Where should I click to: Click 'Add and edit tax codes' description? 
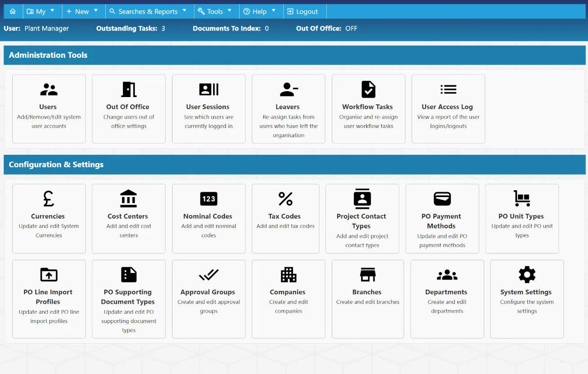tap(286, 226)
